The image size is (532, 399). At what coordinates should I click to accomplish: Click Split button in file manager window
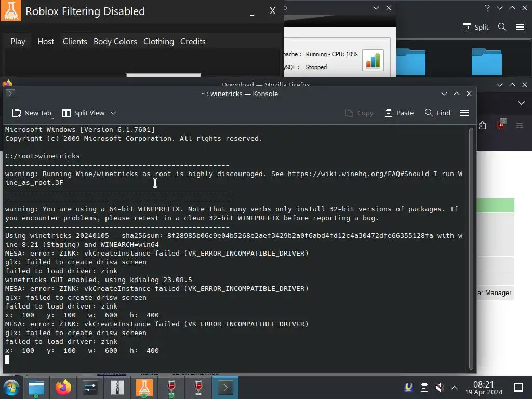pos(476,27)
